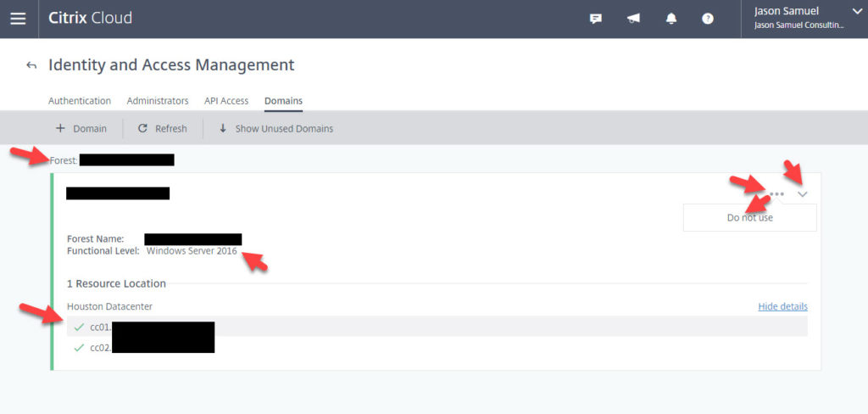Click the chat feedback icon

tap(596, 19)
